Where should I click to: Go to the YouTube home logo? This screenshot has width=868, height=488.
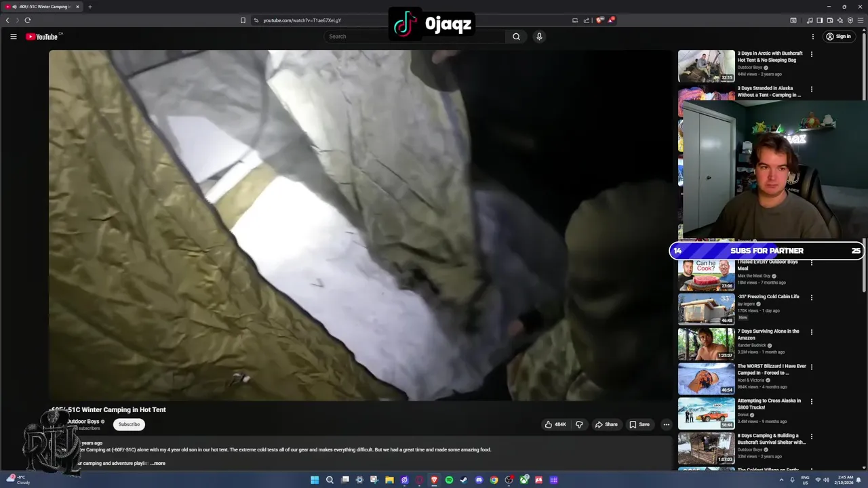pos(42,37)
